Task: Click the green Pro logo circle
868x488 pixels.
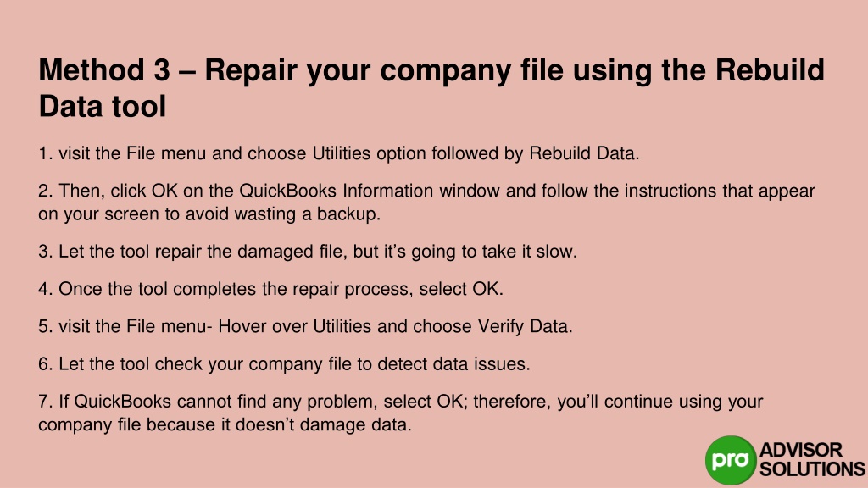Action: coord(731,460)
